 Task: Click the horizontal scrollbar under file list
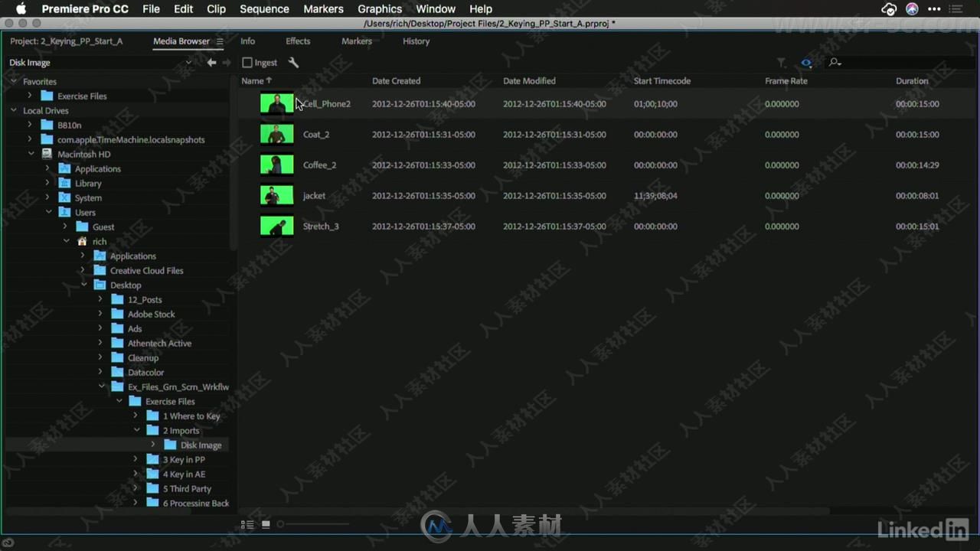pyautogui.click(x=534, y=511)
